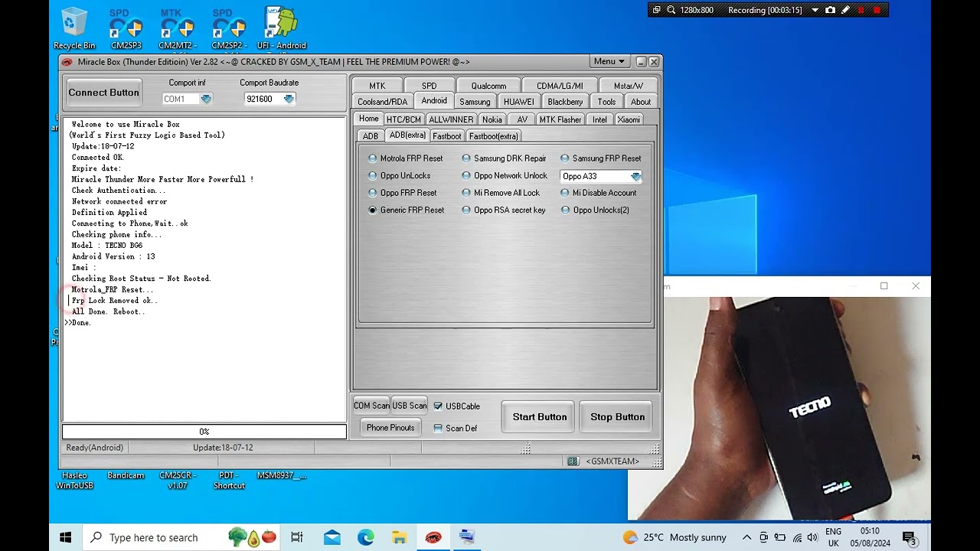Open the Samsung tab
Viewport: 980px width, 551px height.
click(475, 102)
